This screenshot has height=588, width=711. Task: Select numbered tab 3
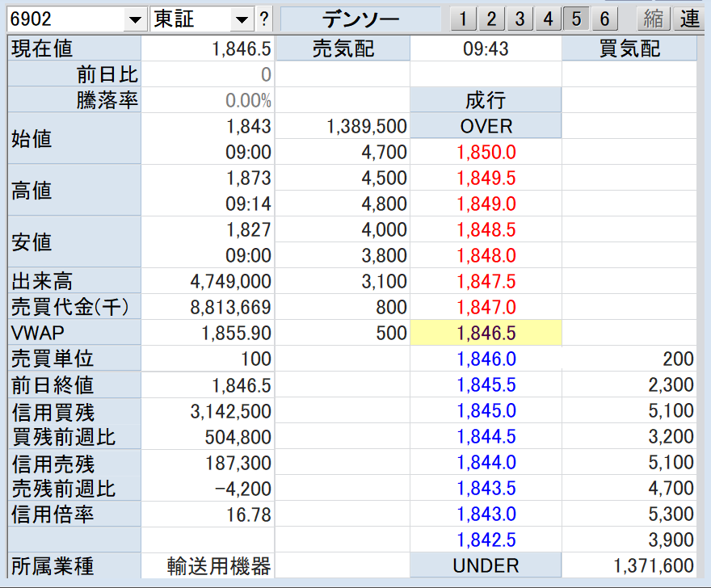[x=520, y=19]
